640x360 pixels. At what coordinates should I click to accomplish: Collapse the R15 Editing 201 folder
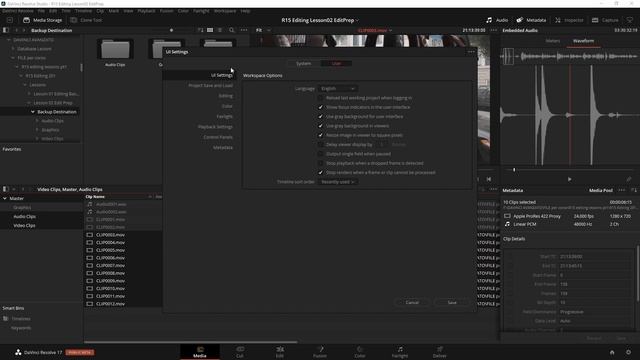click(21, 76)
